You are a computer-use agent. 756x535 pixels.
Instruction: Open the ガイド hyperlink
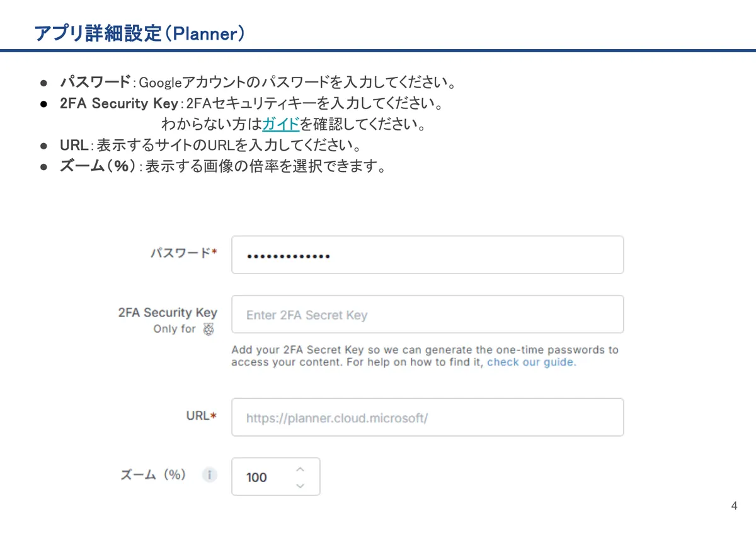pyautogui.click(x=280, y=124)
